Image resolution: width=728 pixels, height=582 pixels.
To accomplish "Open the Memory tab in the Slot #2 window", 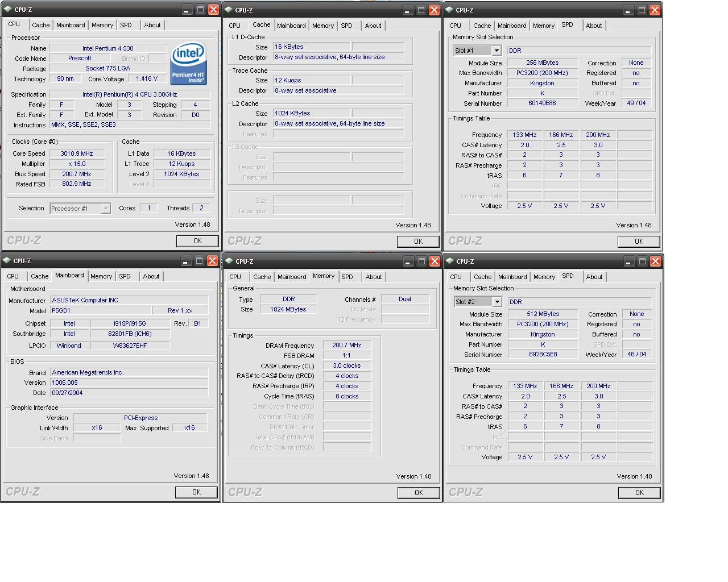I will (x=544, y=277).
